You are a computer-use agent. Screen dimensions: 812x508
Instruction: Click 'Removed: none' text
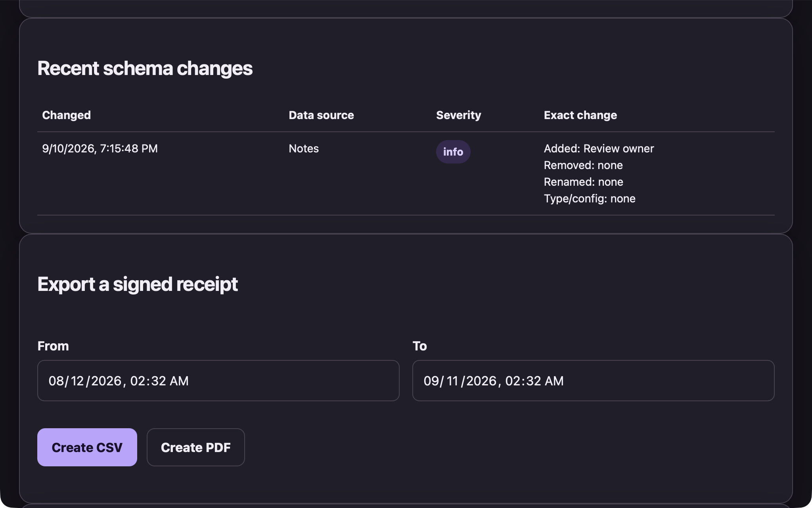[583, 165]
